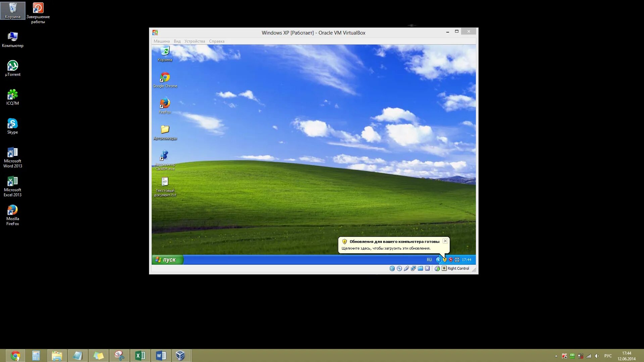This screenshot has width=644, height=362.
Task: Select Mozilla FireFox shortcut on host desktop
Action: pos(13,215)
